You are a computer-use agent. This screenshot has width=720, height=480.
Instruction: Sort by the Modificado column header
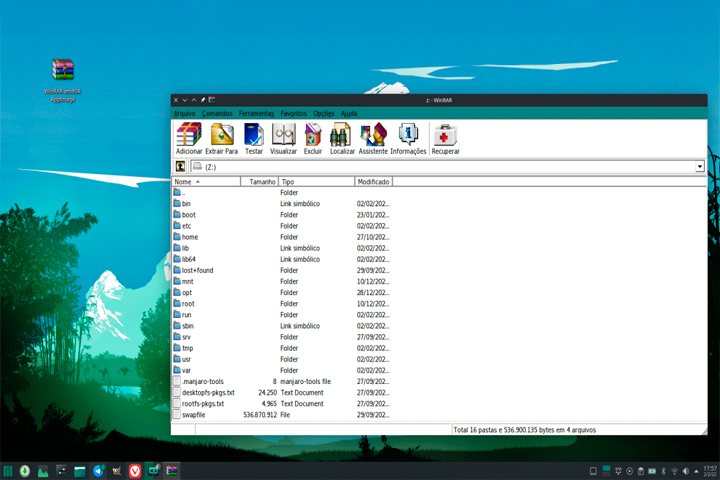coord(374,182)
